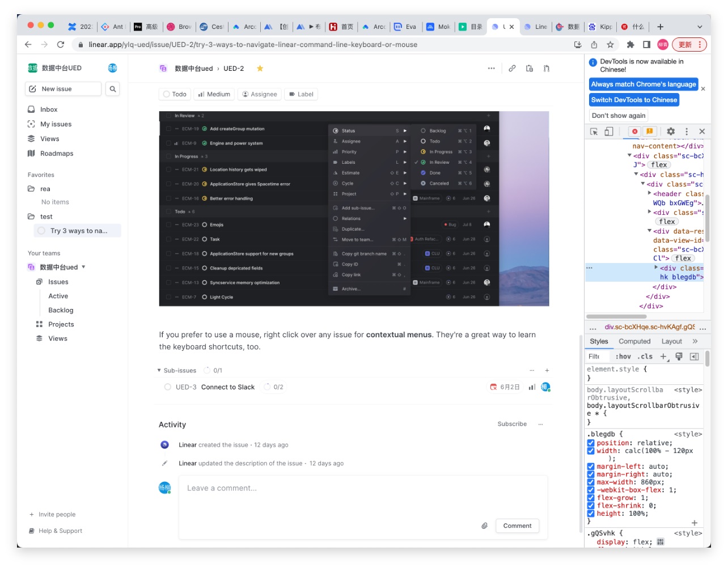Open the Active issues view
Image resolution: width=728 pixels, height=568 pixels.
[58, 296]
